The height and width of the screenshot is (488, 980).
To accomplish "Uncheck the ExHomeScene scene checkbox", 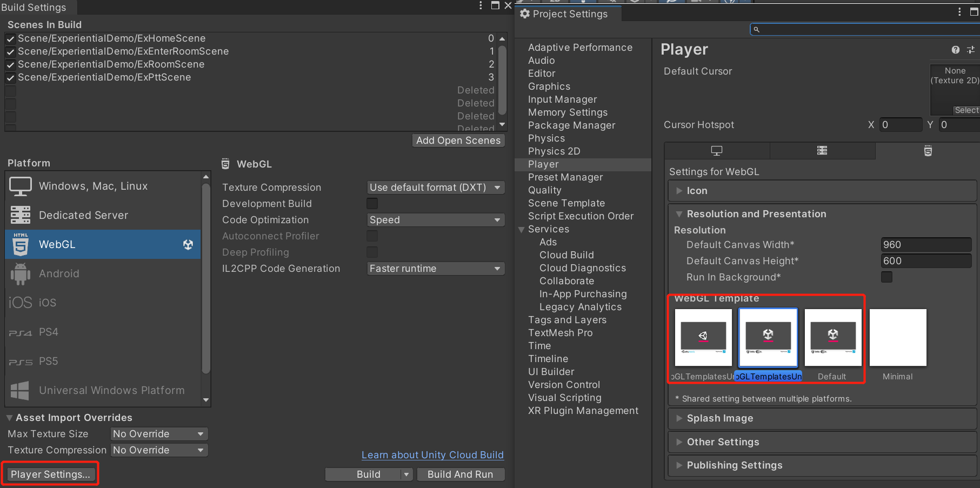I will click(10, 39).
